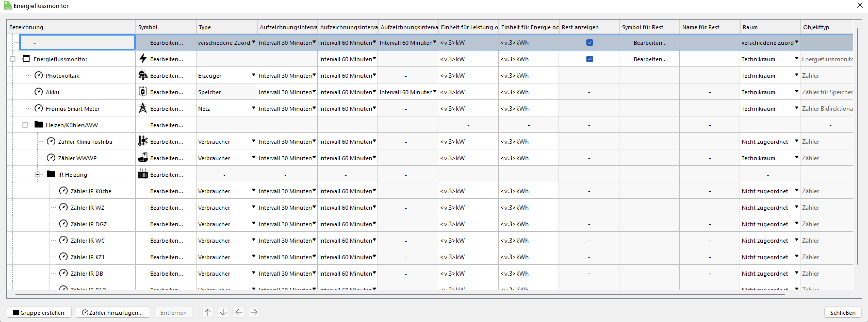The width and height of the screenshot is (868, 322).
Task: Click the Gruppe erstellen button
Action: click(39, 312)
